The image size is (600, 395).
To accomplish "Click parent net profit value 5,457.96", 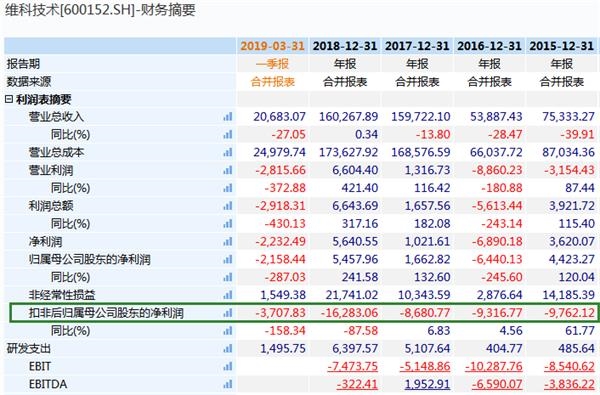I will point(355,260).
